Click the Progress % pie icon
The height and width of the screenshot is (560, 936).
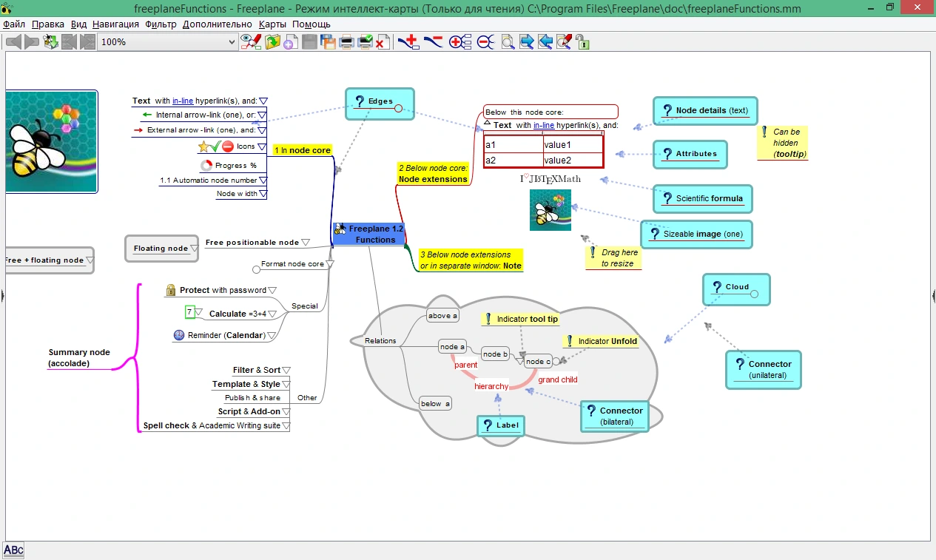point(206,166)
